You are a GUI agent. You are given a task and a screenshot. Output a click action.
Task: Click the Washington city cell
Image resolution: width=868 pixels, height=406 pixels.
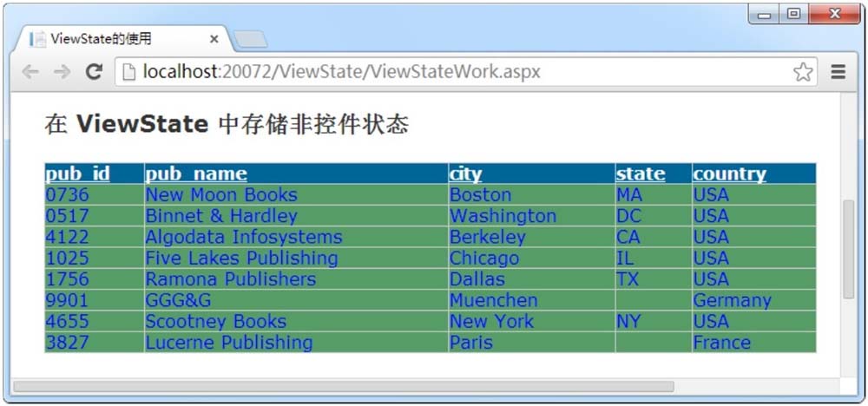point(531,216)
